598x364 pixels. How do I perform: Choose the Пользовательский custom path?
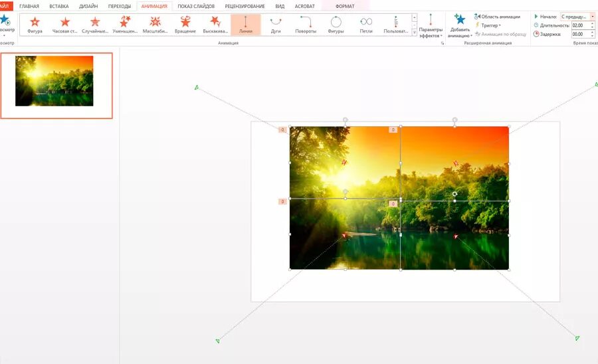(396, 25)
